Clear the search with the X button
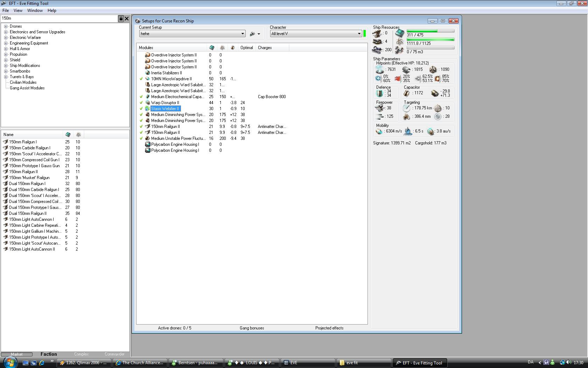The width and height of the screenshot is (588, 368). (x=127, y=19)
